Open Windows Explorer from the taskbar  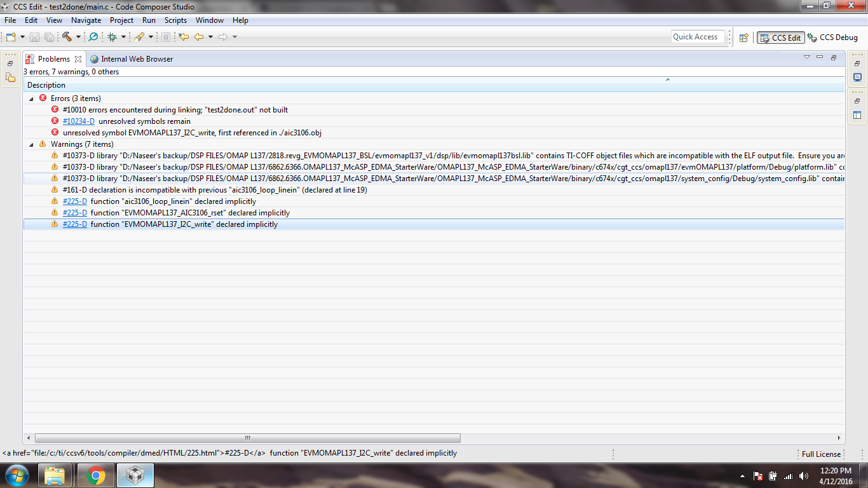click(x=55, y=475)
